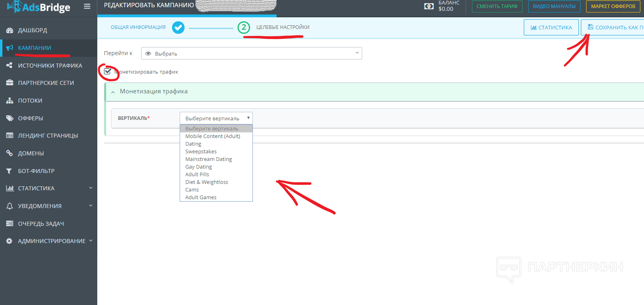Click the Вертикаль field label
This screenshot has width=644, height=305.
pyautogui.click(x=134, y=118)
